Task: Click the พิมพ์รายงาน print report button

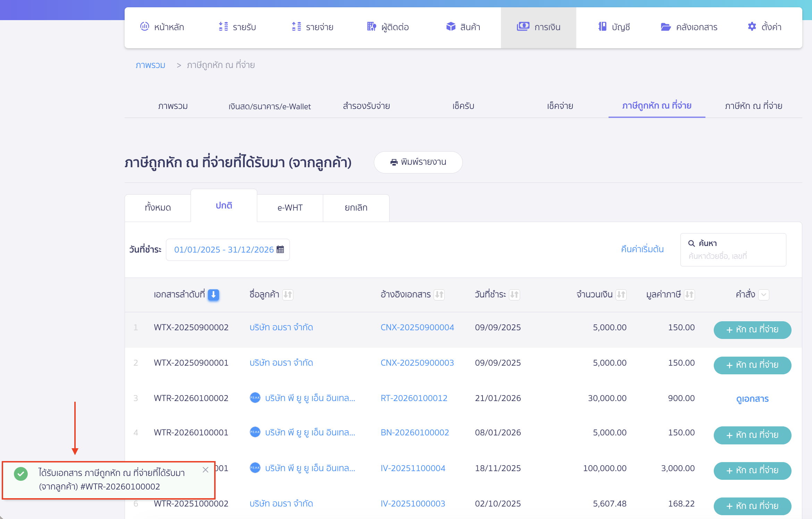Action: pyautogui.click(x=418, y=162)
